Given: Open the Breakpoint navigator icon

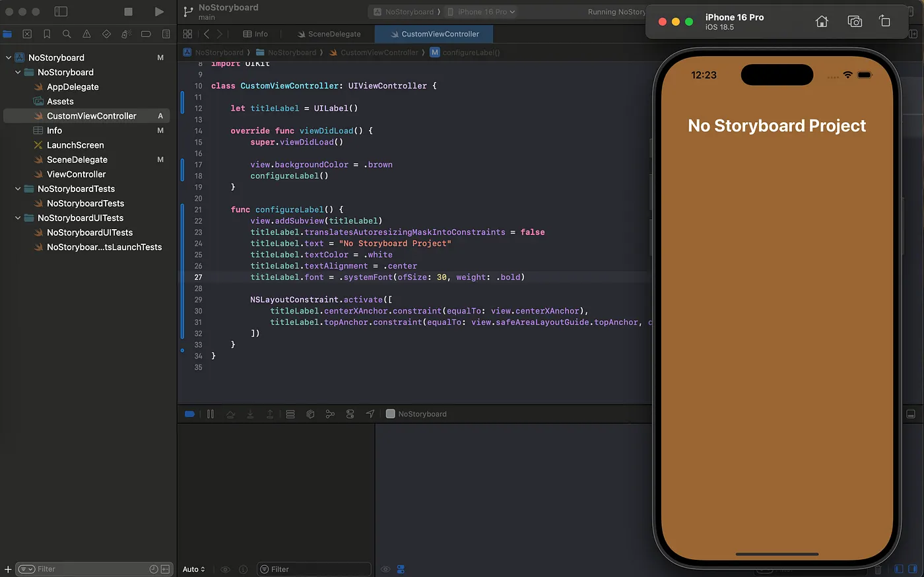Looking at the screenshot, I should (146, 34).
